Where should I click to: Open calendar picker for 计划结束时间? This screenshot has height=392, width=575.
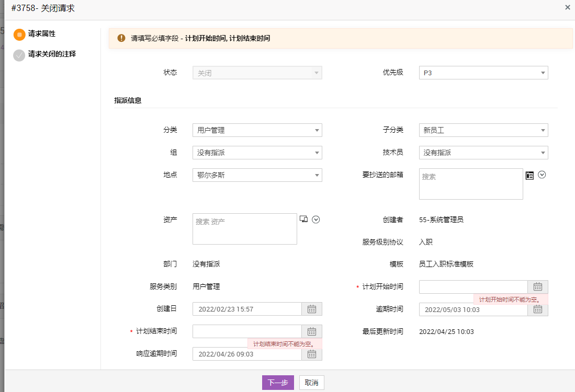point(311,331)
